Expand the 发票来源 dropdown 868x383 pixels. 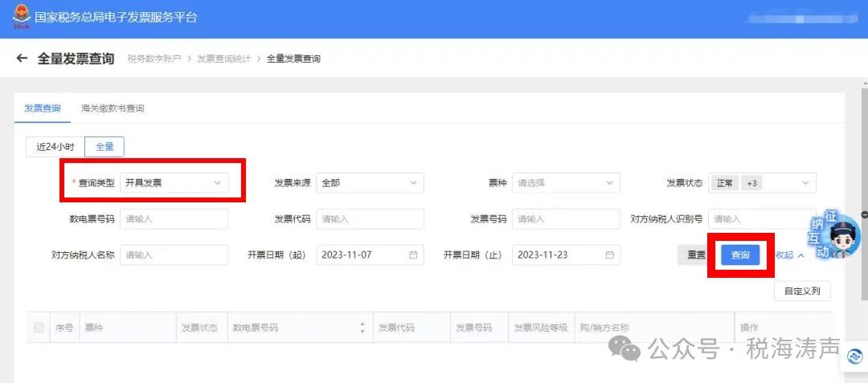370,183
